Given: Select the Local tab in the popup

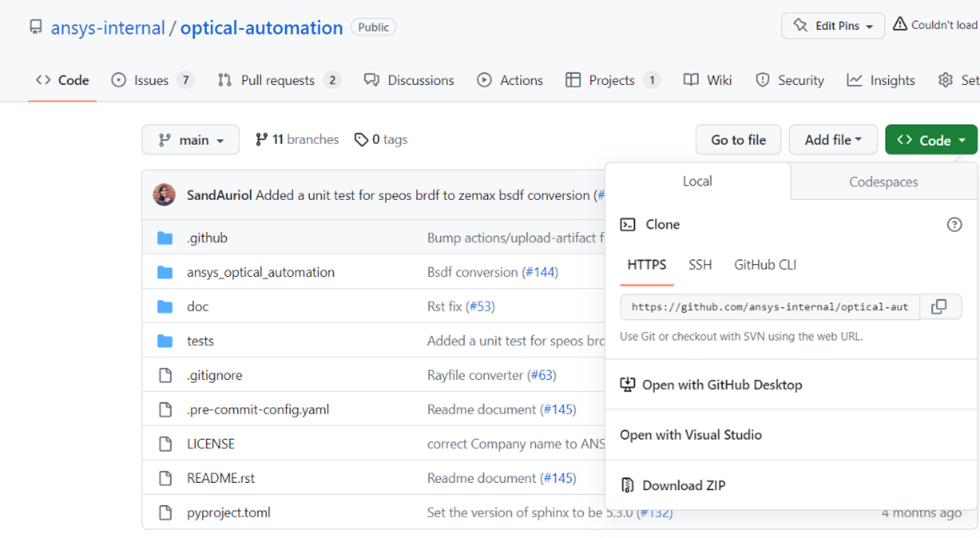Looking at the screenshot, I should tap(697, 181).
